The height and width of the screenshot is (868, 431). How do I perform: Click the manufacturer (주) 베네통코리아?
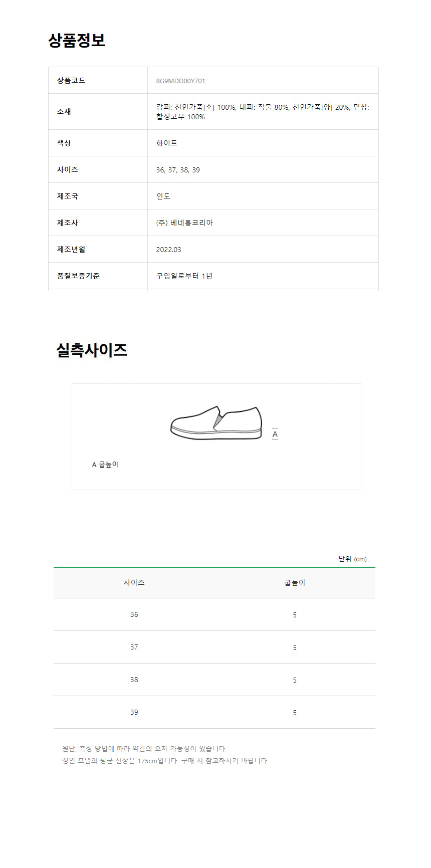point(184,223)
